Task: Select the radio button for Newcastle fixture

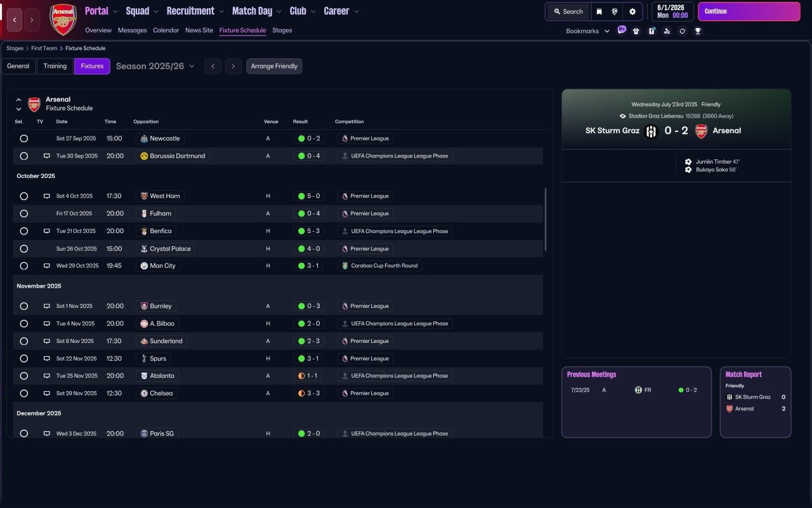Action: (23, 138)
